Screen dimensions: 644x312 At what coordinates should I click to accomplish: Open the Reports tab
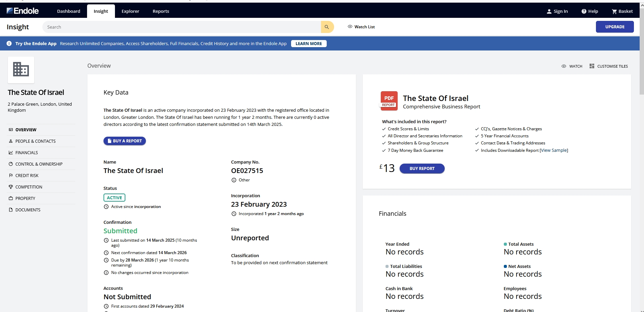click(161, 11)
